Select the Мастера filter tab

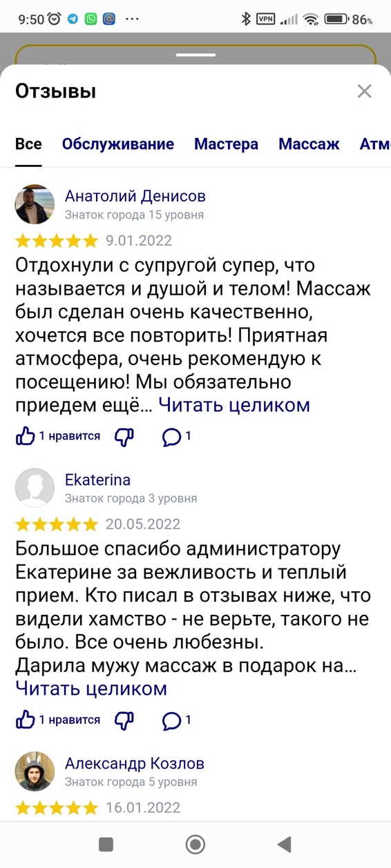click(x=226, y=144)
